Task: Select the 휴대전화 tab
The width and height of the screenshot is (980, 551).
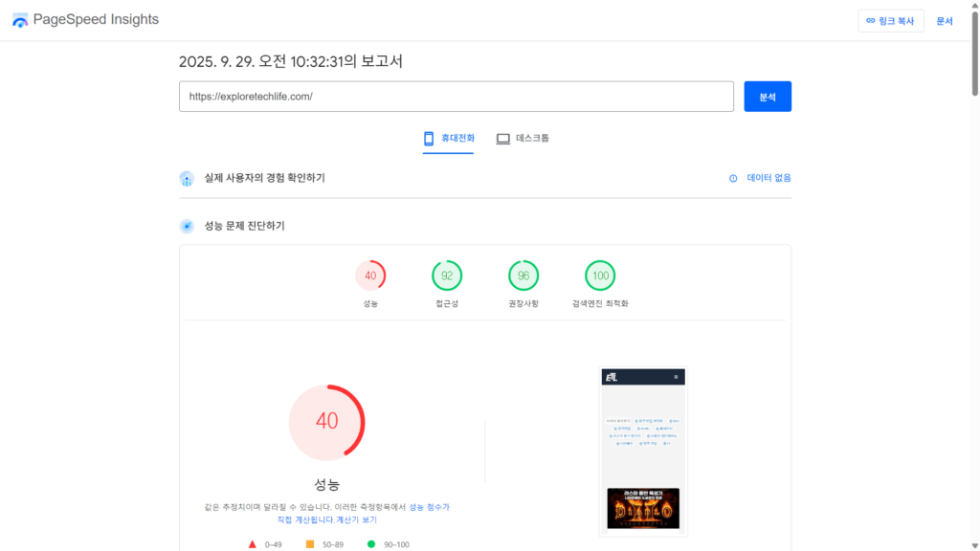Action: 448,138
